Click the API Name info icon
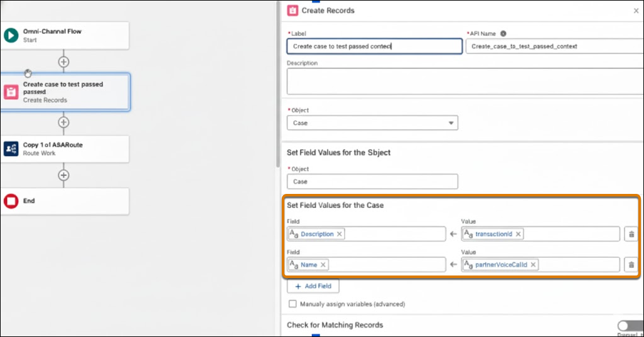The height and width of the screenshot is (337, 644). [503, 34]
